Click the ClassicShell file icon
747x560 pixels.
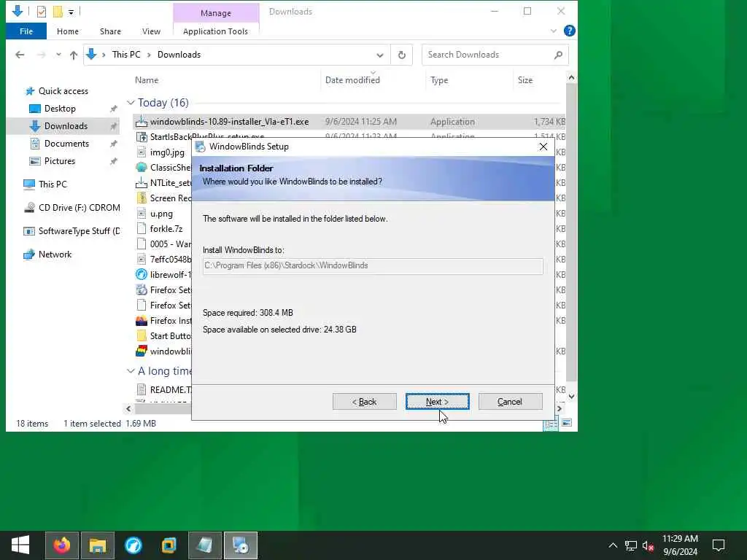[141, 168]
